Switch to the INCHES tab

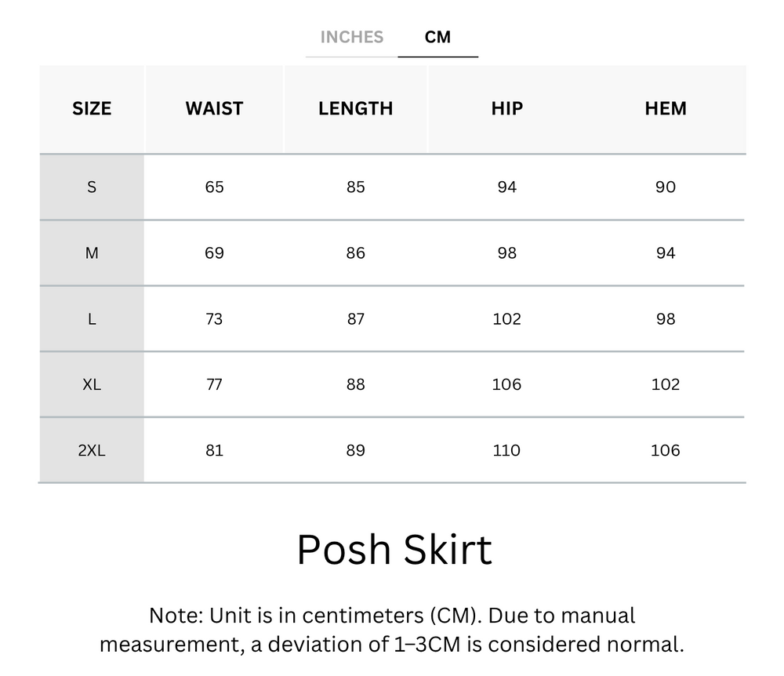tap(351, 38)
